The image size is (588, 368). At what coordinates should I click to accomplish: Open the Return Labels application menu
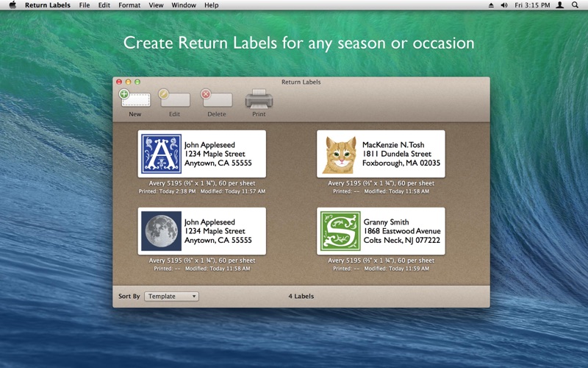[48, 5]
